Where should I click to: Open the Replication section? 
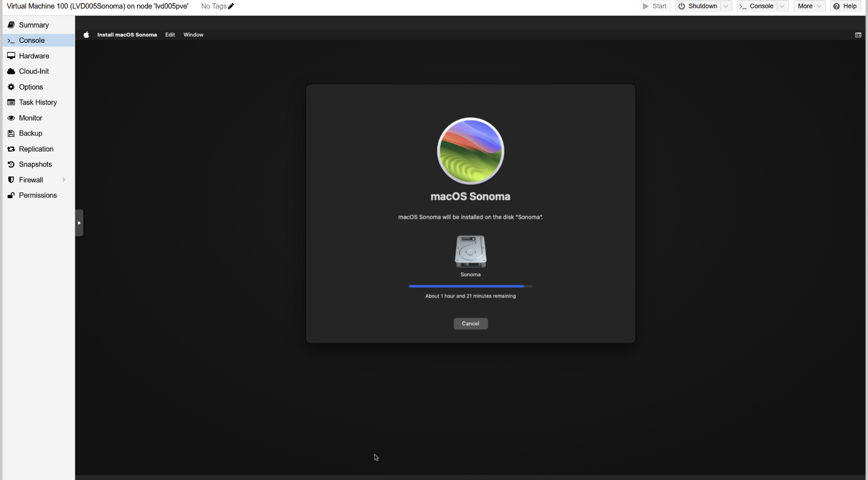coord(38,149)
